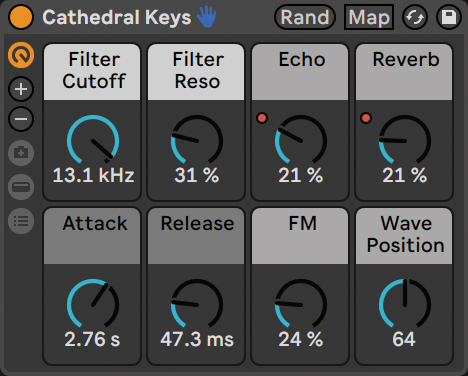
Task: Click the 21 % value under Echo
Action: [x=301, y=175]
